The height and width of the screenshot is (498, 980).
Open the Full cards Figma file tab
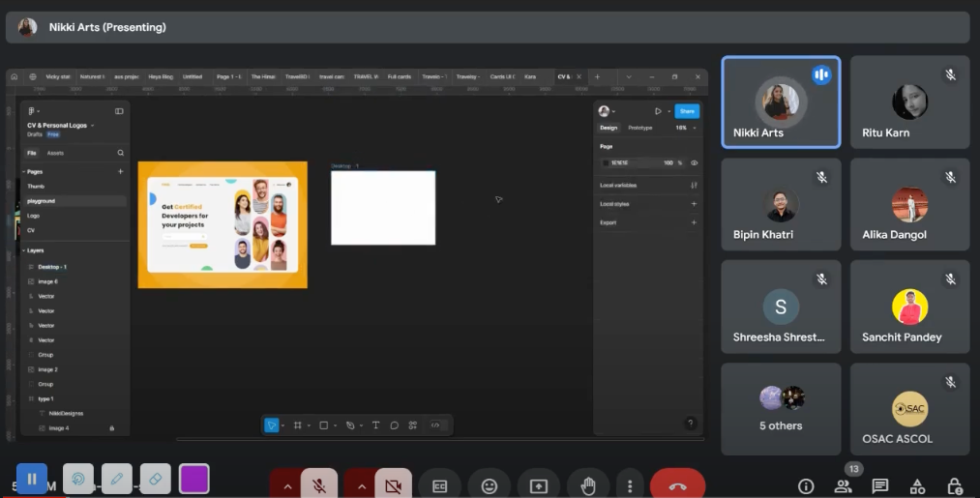[x=400, y=76]
